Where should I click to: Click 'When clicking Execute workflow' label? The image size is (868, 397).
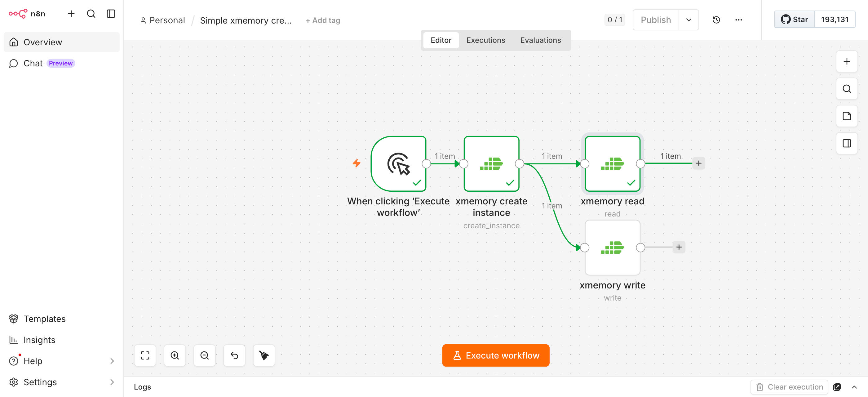pyautogui.click(x=398, y=207)
